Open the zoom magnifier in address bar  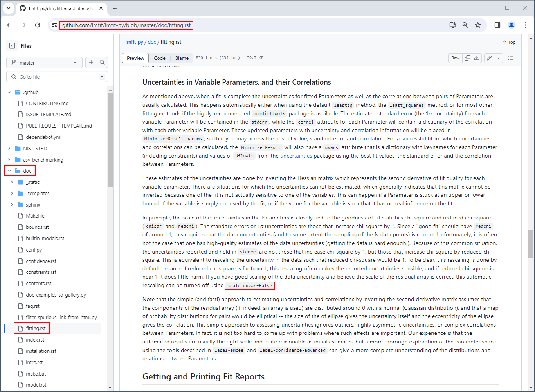point(465,25)
